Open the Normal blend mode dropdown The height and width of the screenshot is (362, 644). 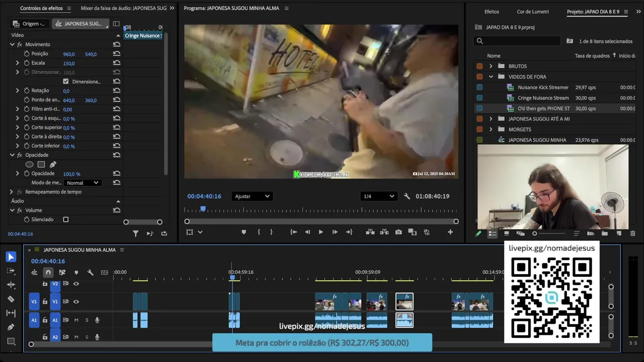point(83,183)
